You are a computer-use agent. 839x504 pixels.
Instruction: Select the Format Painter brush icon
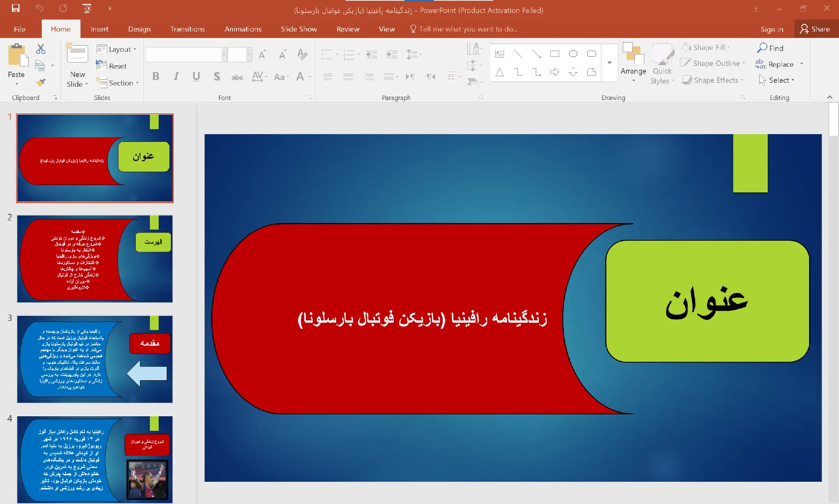(41, 82)
